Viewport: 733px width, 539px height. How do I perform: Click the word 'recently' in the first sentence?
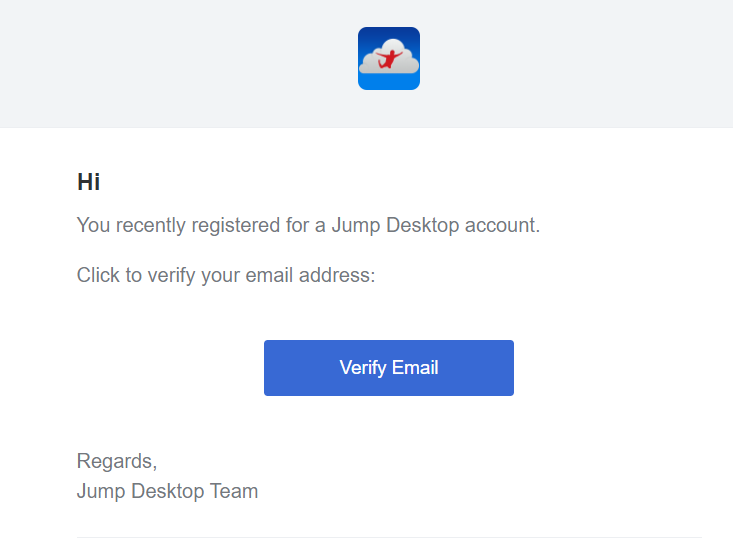151,226
